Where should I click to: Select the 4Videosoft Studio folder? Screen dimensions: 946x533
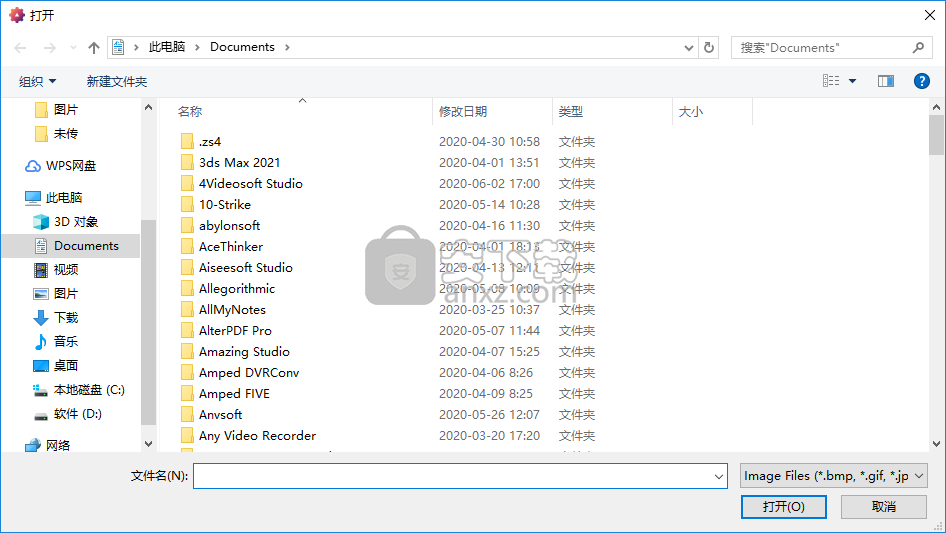point(241,184)
